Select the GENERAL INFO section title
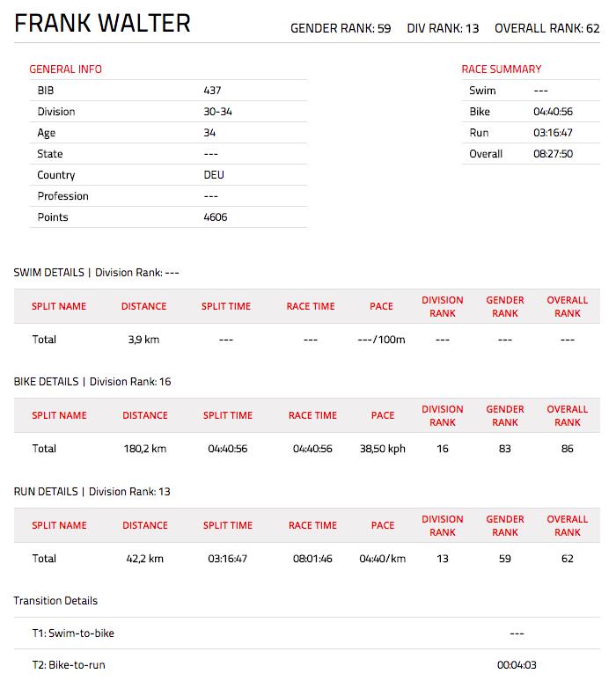The height and width of the screenshot is (681, 616). [66, 69]
